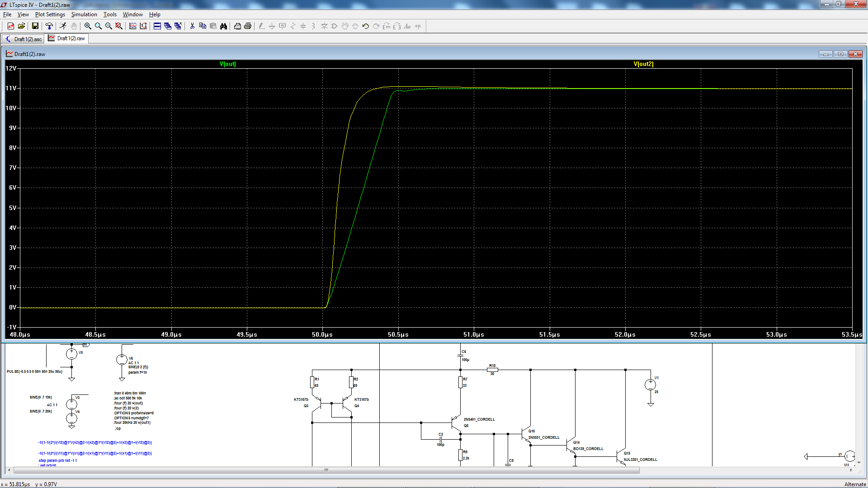Viewport: 868px width, 488px height.
Task: Click the schematic scrollbar right arrow
Action: [x=851, y=470]
